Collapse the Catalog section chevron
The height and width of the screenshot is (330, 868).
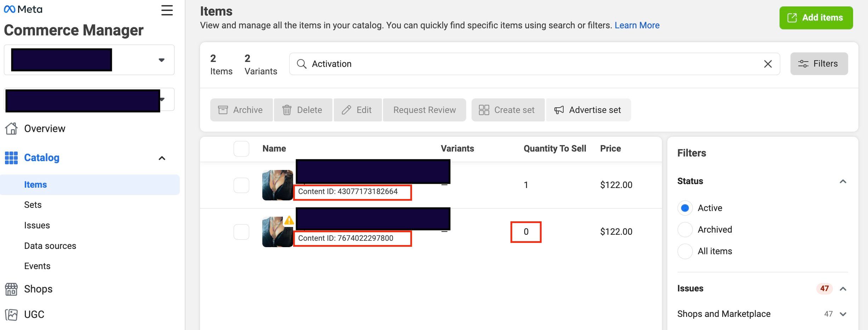click(162, 158)
